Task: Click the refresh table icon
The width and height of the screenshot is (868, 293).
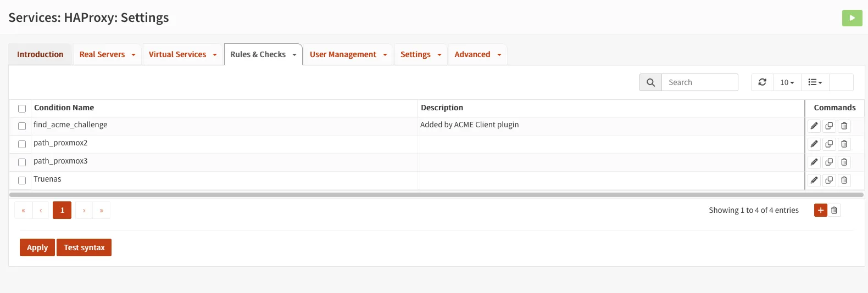Action: pyautogui.click(x=762, y=82)
